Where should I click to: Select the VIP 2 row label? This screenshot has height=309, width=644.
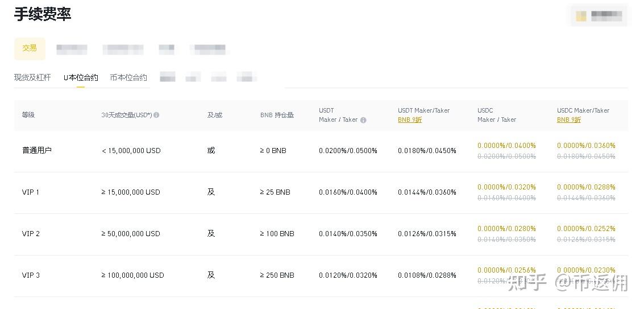31,234
